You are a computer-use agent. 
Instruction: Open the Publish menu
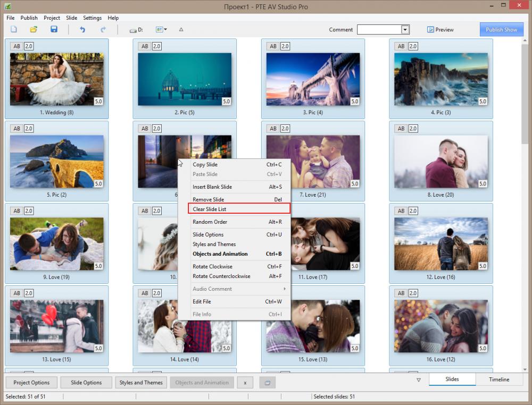tap(29, 18)
